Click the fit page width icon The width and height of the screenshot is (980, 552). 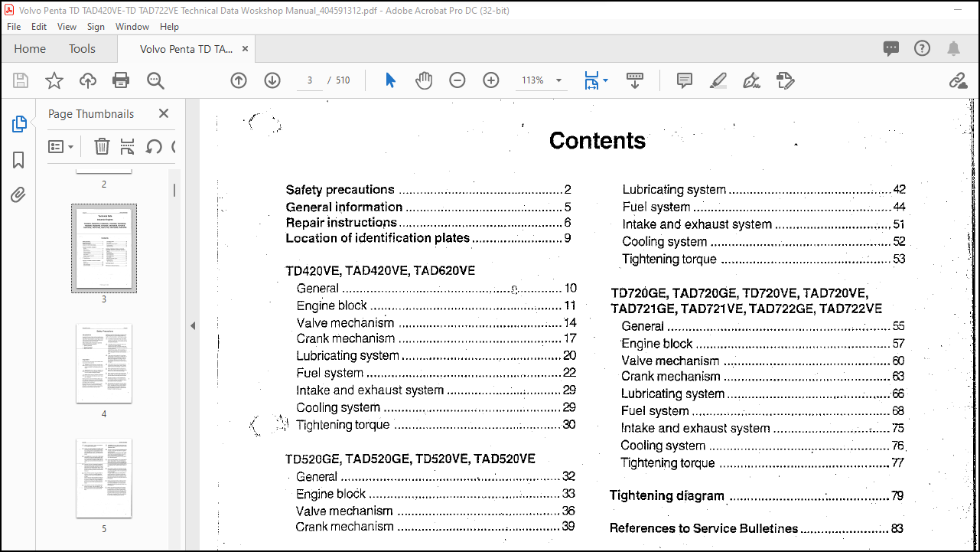(x=591, y=80)
